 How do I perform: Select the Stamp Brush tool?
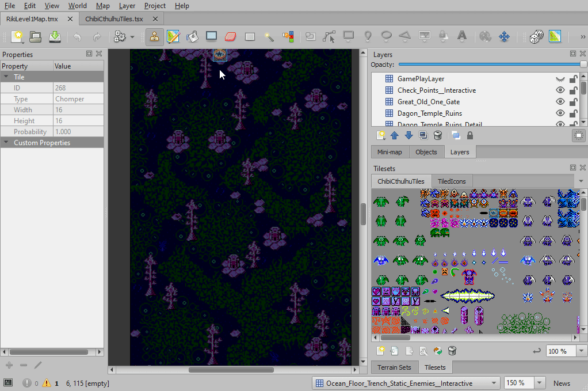154,37
